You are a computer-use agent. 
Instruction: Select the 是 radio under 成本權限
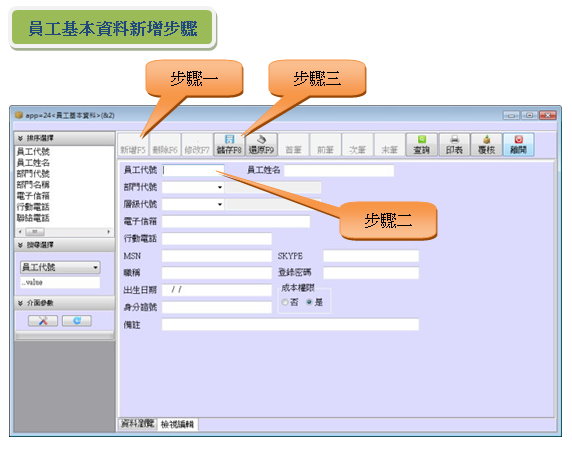coord(309,302)
